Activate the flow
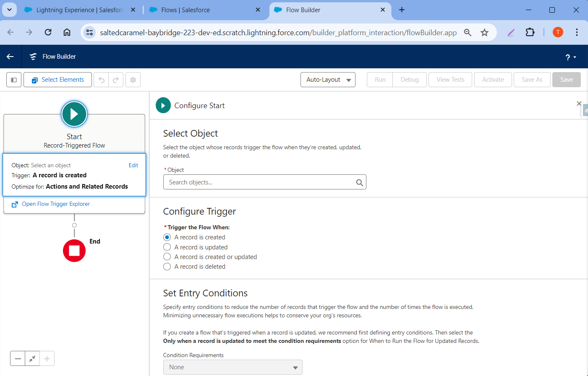The height and width of the screenshot is (376, 588). point(493,80)
